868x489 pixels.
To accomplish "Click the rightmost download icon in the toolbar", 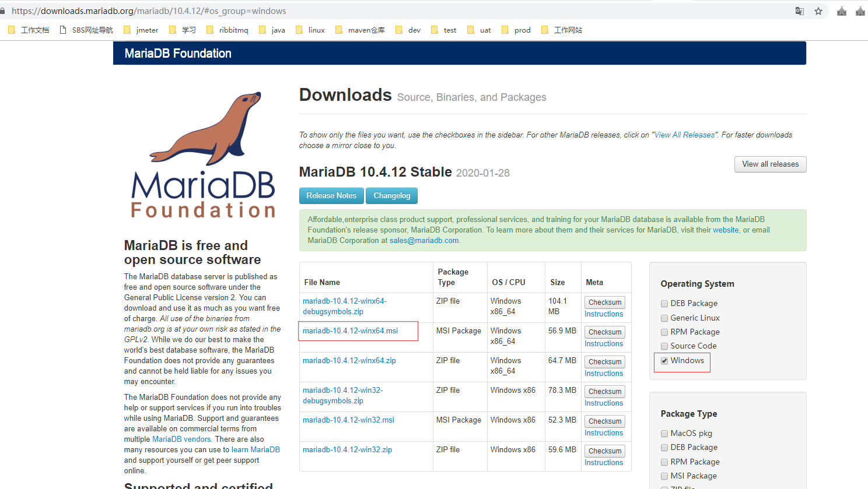I will tap(861, 10).
